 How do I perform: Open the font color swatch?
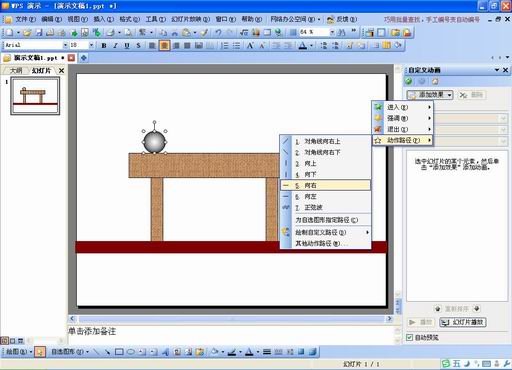click(x=303, y=46)
